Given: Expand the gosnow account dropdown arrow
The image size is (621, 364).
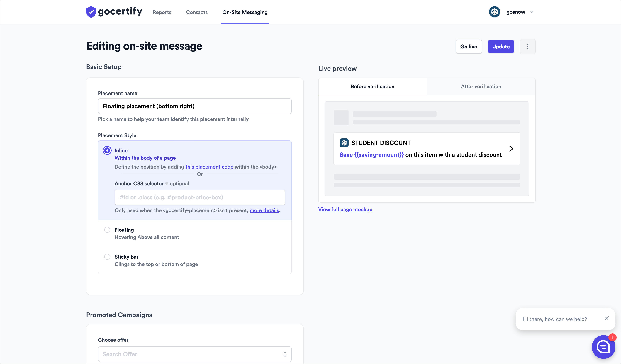Looking at the screenshot, I should pos(532,12).
